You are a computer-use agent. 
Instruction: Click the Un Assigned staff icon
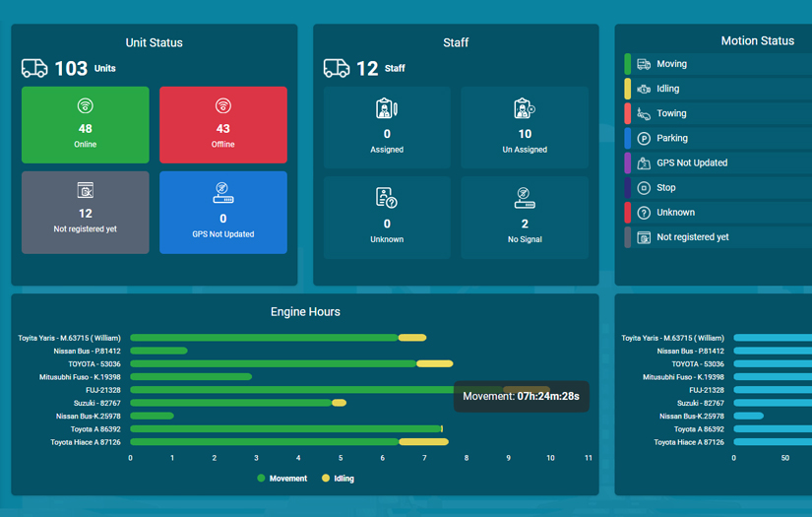click(524, 108)
